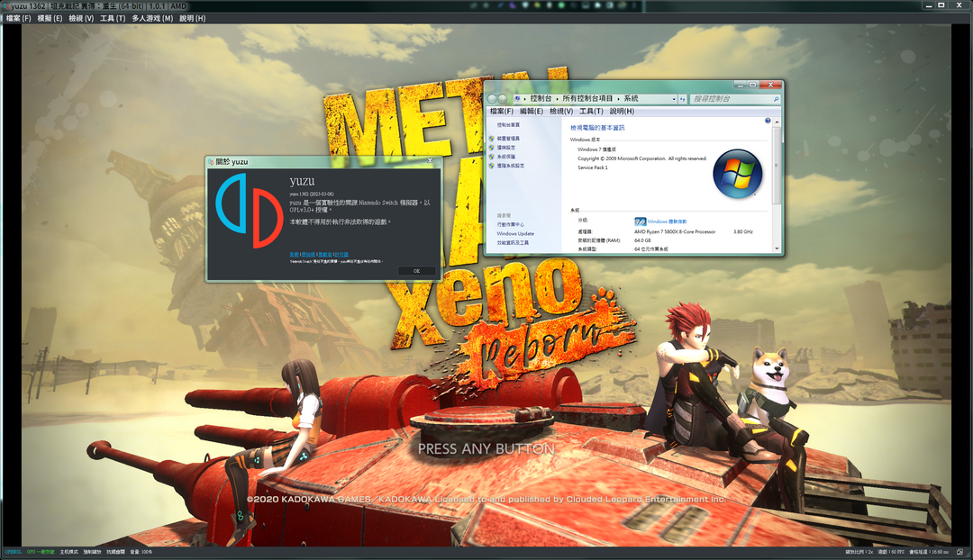Click the AMD Ryzen 7 5800X processor text
This screenshot has height=560, width=973.
pyautogui.click(x=675, y=232)
